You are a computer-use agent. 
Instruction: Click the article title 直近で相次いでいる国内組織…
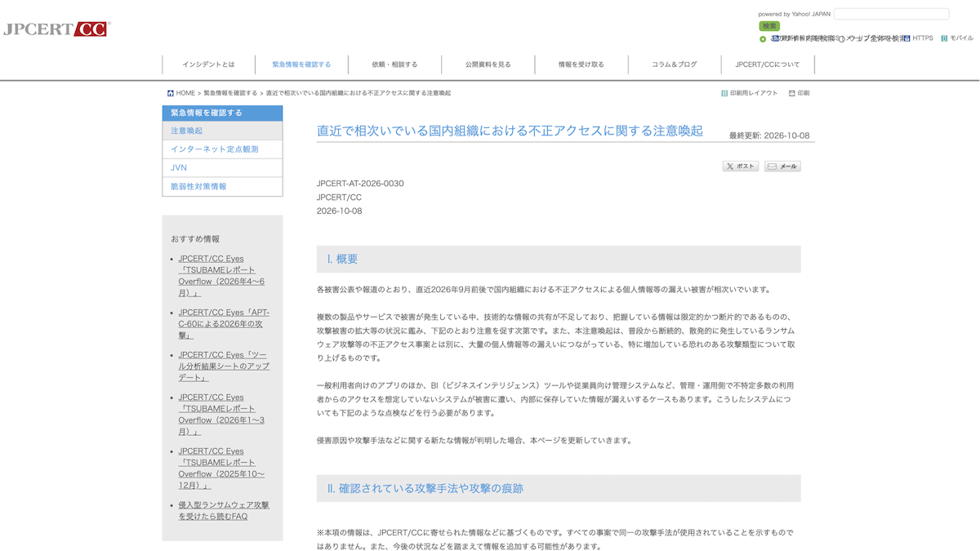click(510, 131)
